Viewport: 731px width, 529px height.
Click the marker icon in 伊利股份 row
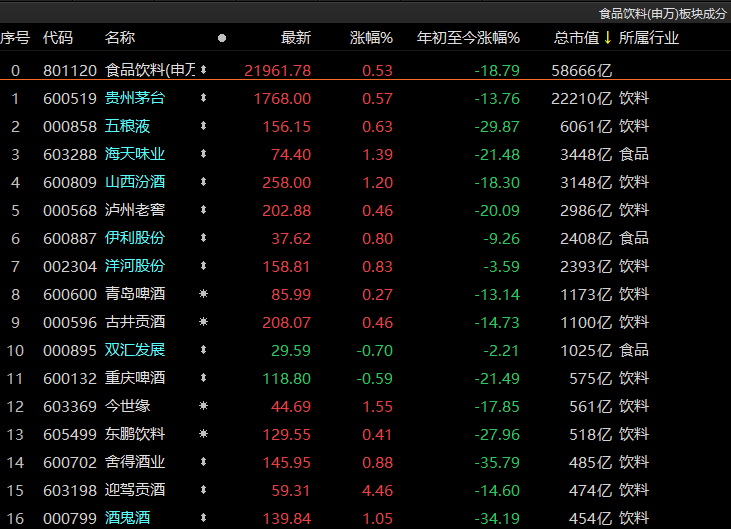203,238
